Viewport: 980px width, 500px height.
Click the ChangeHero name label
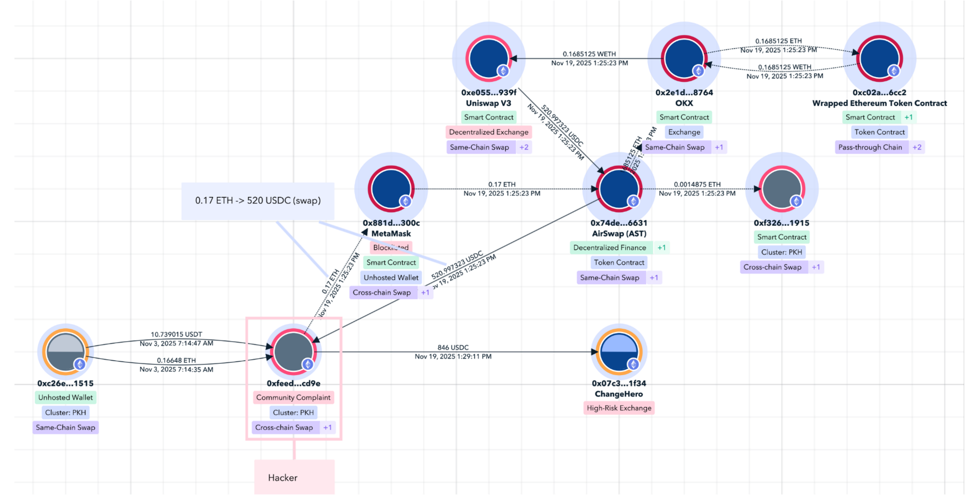pos(619,394)
